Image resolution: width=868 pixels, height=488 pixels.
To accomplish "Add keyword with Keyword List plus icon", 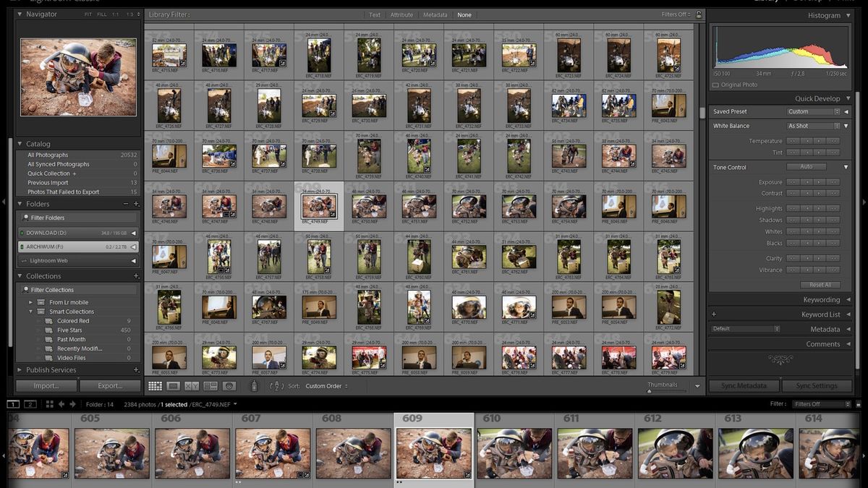I will pyautogui.click(x=714, y=314).
